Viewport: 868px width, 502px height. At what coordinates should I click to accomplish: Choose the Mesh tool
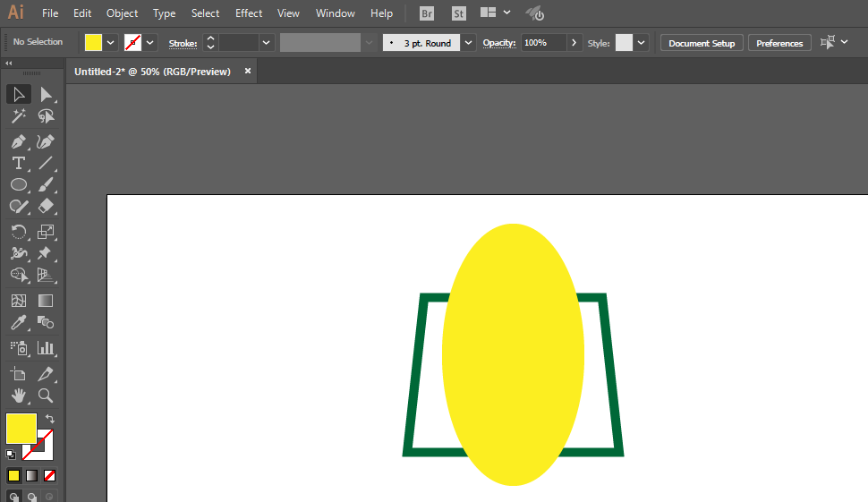click(x=18, y=301)
